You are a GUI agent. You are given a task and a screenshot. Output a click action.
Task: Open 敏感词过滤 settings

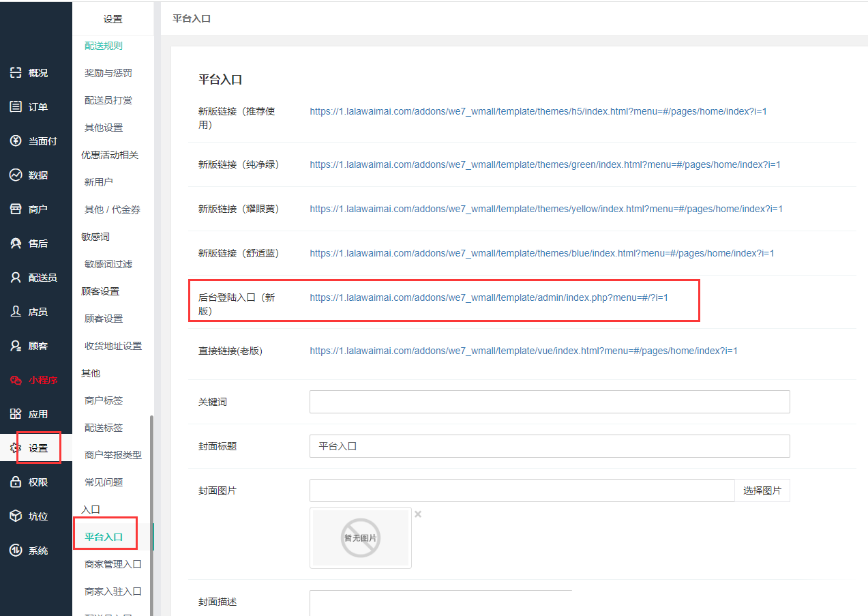(x=108, y=264)
